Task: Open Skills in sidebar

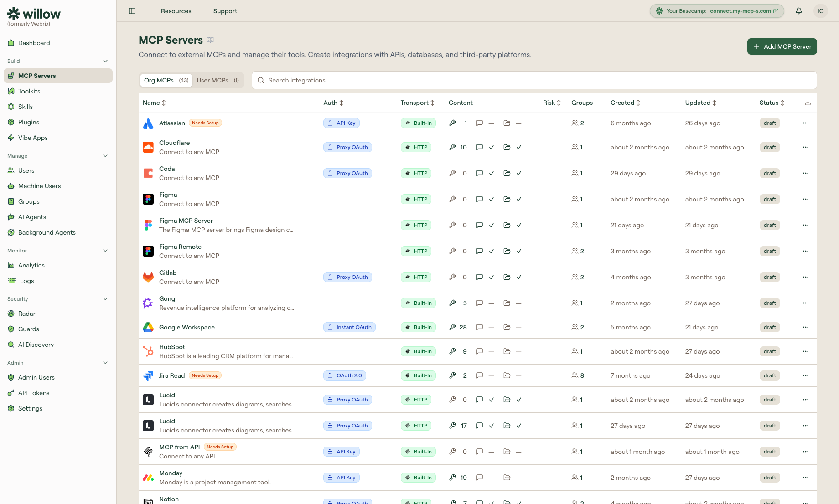Action: pos(58,107)
